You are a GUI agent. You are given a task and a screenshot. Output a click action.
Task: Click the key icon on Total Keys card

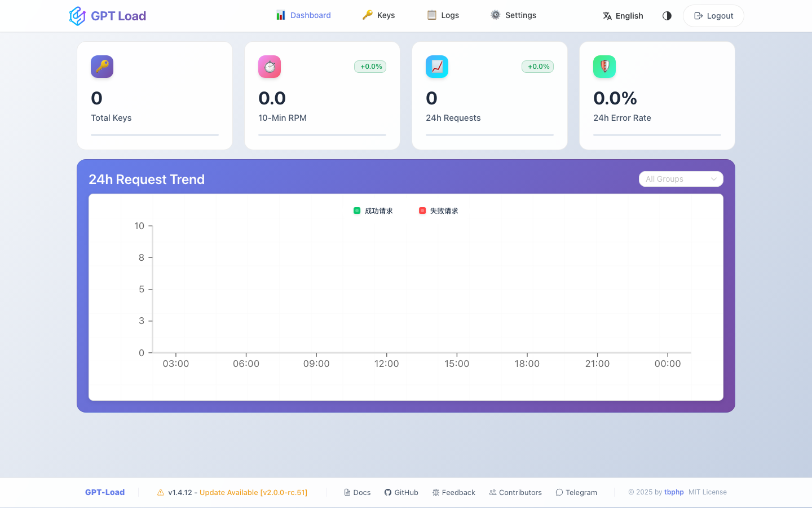pos(102,67)
